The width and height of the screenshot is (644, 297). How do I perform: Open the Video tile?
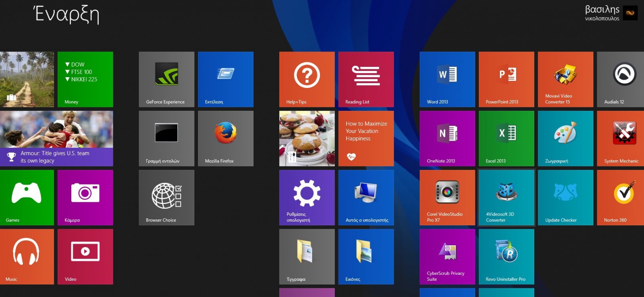pos(85,257)
